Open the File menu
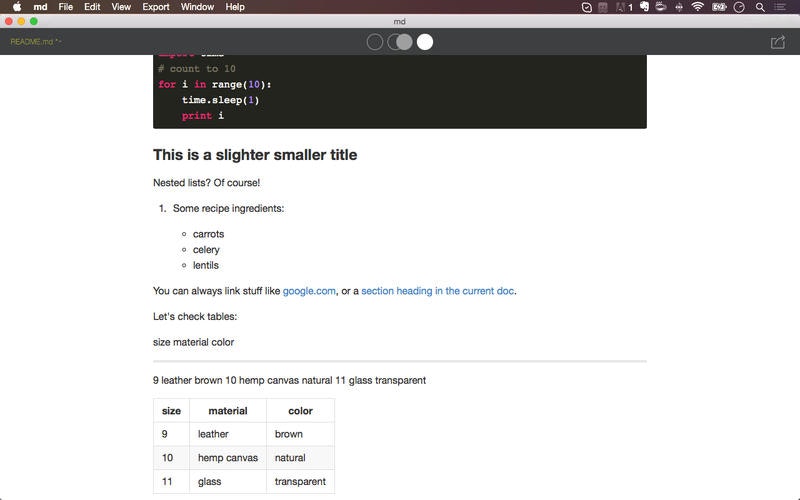 [x=65, y=7]
